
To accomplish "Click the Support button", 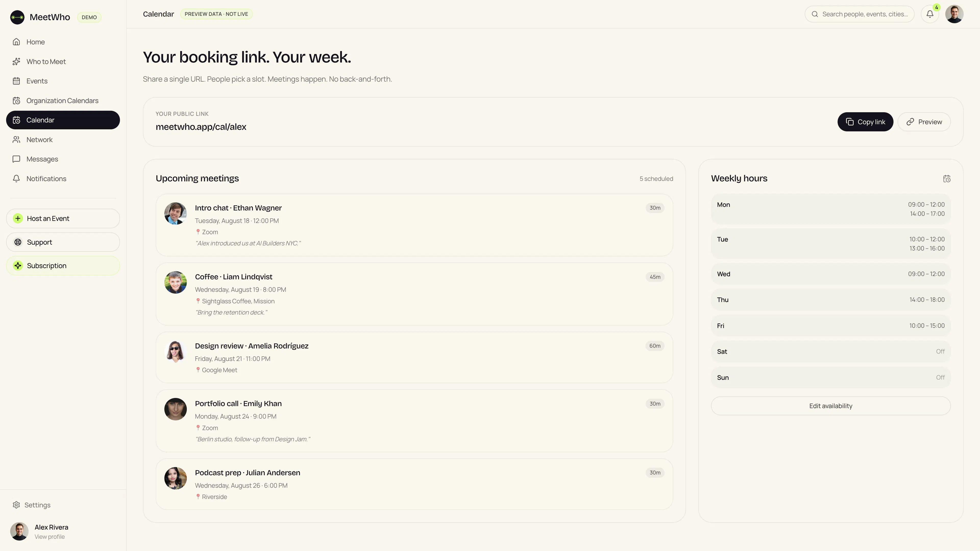I will pos(63,242).
